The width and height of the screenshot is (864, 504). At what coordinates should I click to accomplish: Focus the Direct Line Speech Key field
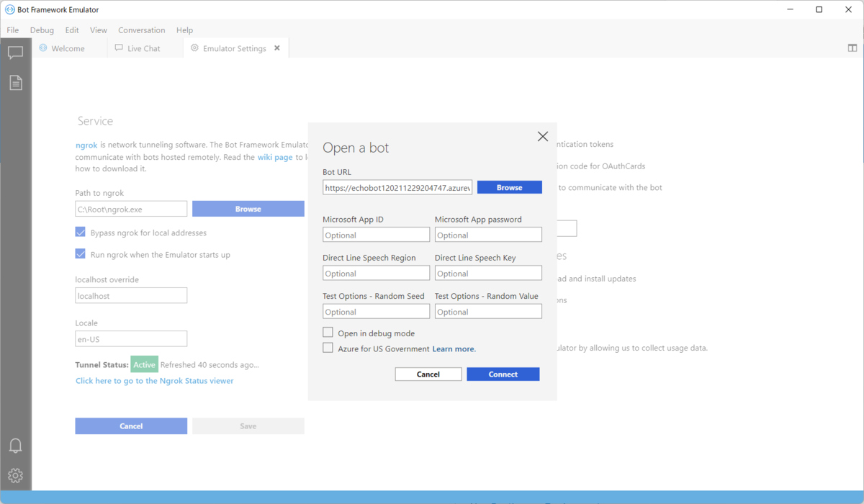click(x=488, y=273)
